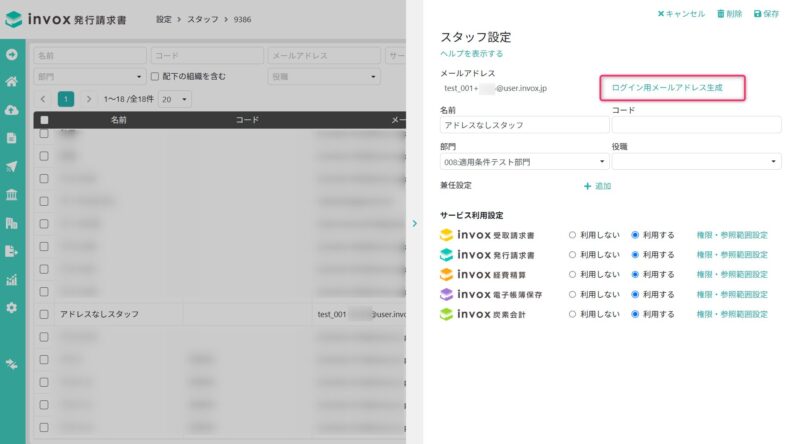This screenshot has height=444, width=800.
Task: Select 利用しない for invox 経費精算
Action: 572,275
